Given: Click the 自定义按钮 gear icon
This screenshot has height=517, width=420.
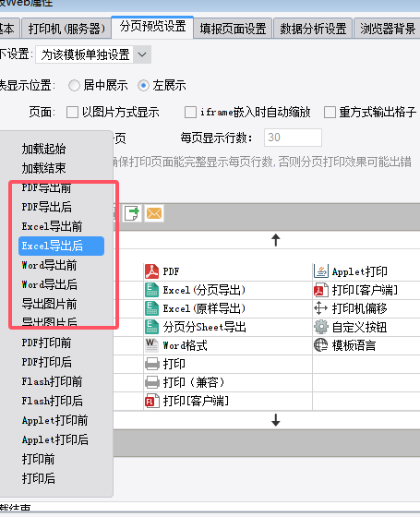Looking at the screenshot, I should (321, 327).
